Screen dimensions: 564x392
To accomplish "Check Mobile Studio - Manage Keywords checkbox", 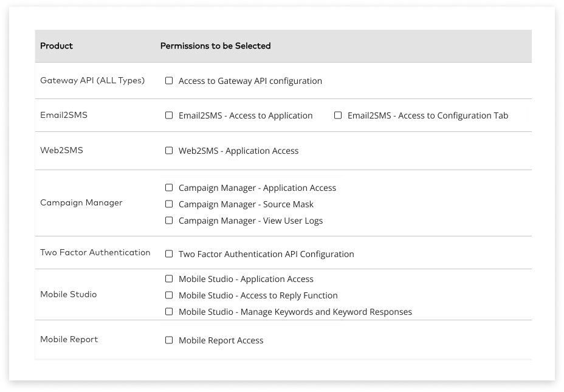I will [x=169, y=312].
